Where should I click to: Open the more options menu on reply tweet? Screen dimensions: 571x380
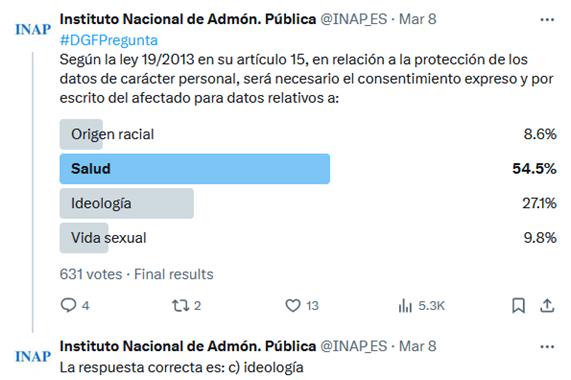pos(547,347)
